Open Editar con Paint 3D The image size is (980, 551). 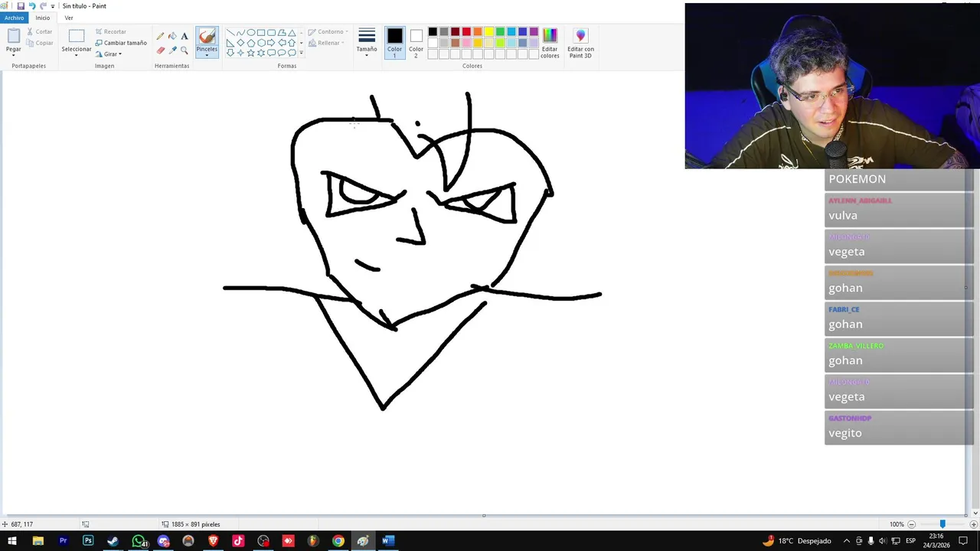(580, 44)
